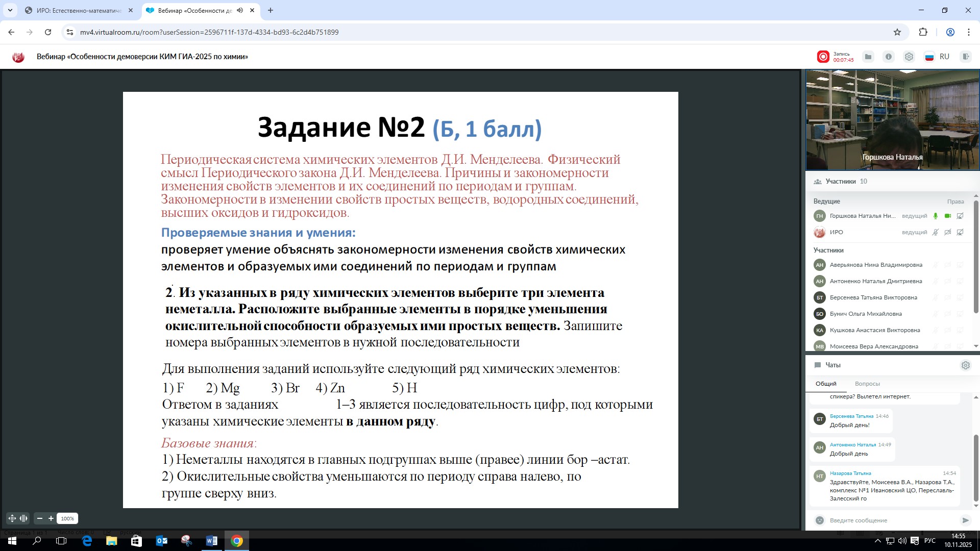Zoom in the slide with plus button
Screen dimensions: 980x551
pyautogui.click(x=51, y=518)
